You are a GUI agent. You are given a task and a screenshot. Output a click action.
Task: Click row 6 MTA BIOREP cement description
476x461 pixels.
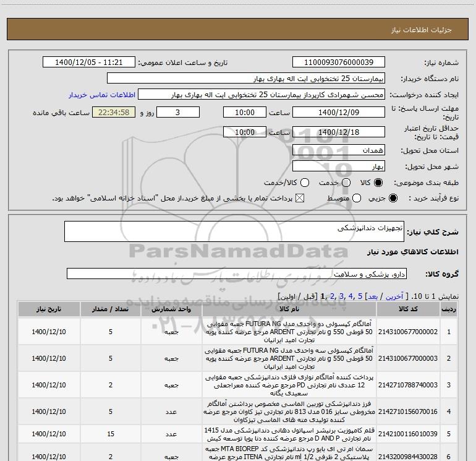pyautogui.click(x=289, y=453)
